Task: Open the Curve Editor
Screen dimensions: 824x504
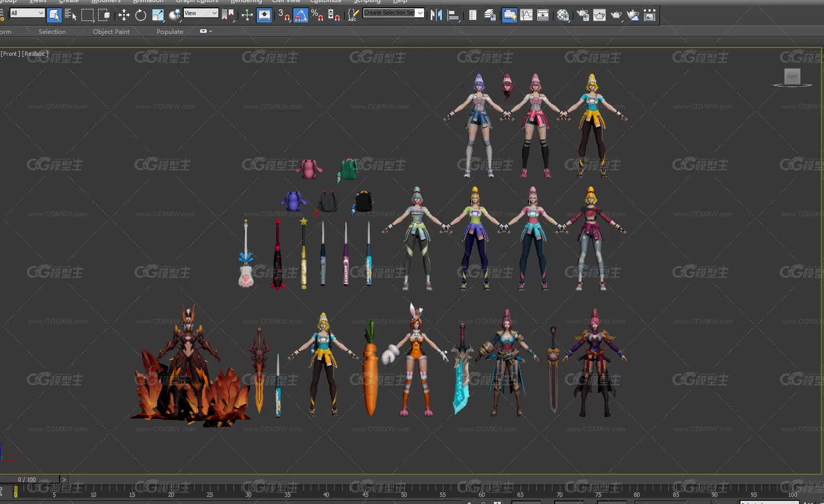Action: pos(526,15)
